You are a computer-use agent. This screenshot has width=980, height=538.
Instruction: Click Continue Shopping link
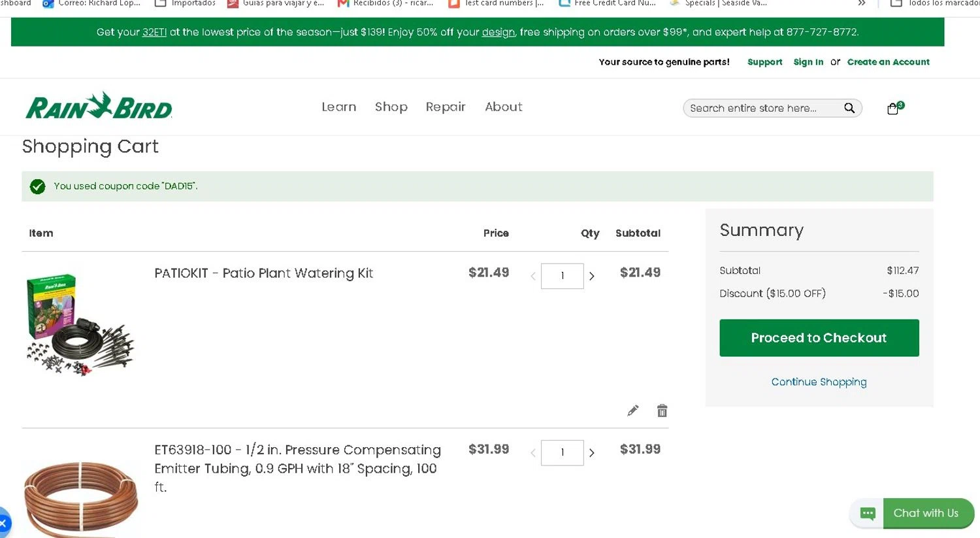pyautogui.click(x=819, y=382)
